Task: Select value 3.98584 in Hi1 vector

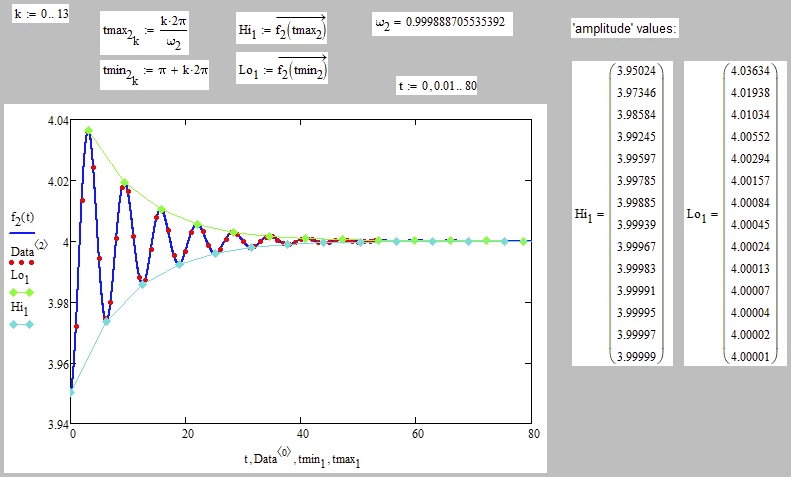Action: point(637,114)
